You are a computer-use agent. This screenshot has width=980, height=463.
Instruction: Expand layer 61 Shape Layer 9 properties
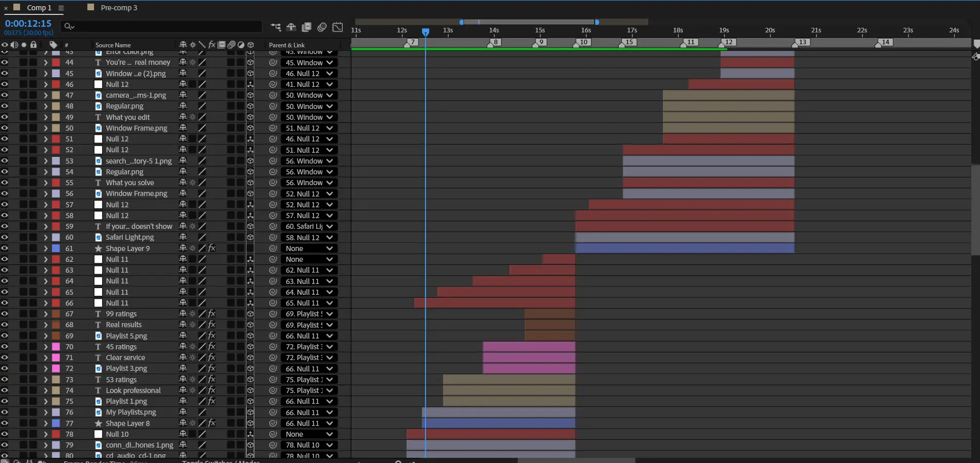(46, 248)
